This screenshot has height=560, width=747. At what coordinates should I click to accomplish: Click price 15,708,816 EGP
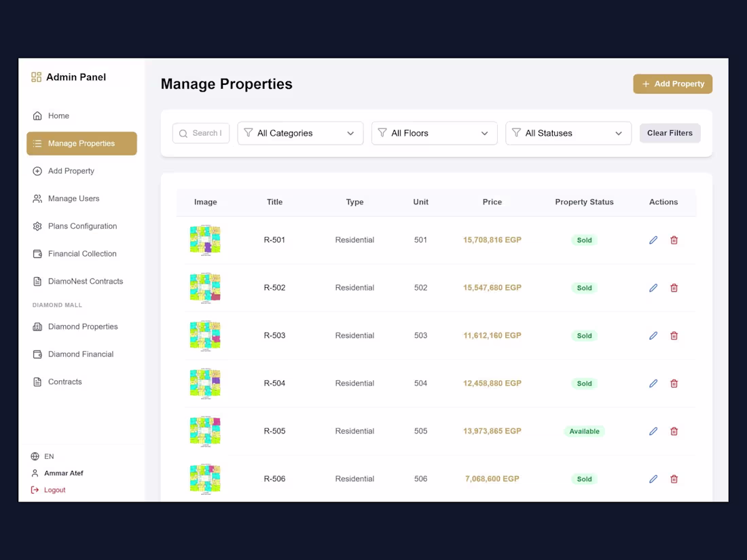(492, 240)
